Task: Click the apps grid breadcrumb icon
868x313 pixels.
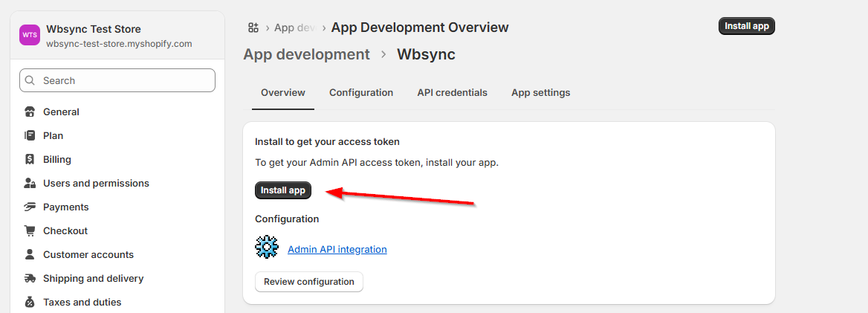Action: tap(253, 28)
